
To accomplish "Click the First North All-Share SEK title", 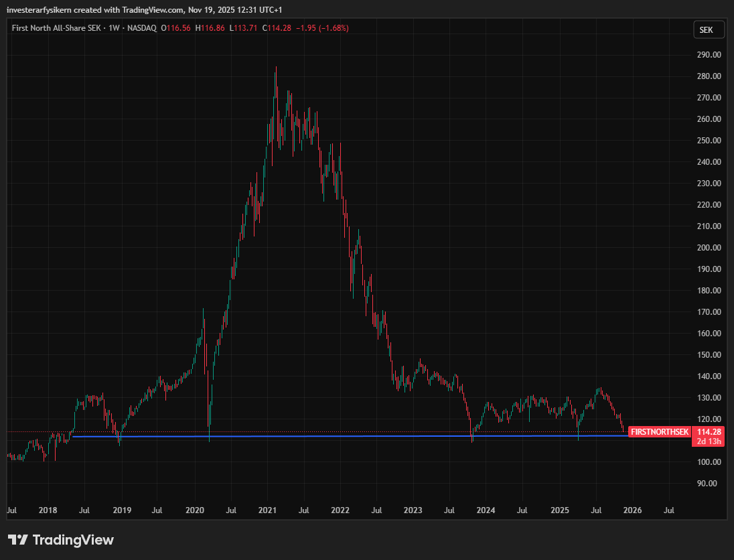I will point(56,28).
